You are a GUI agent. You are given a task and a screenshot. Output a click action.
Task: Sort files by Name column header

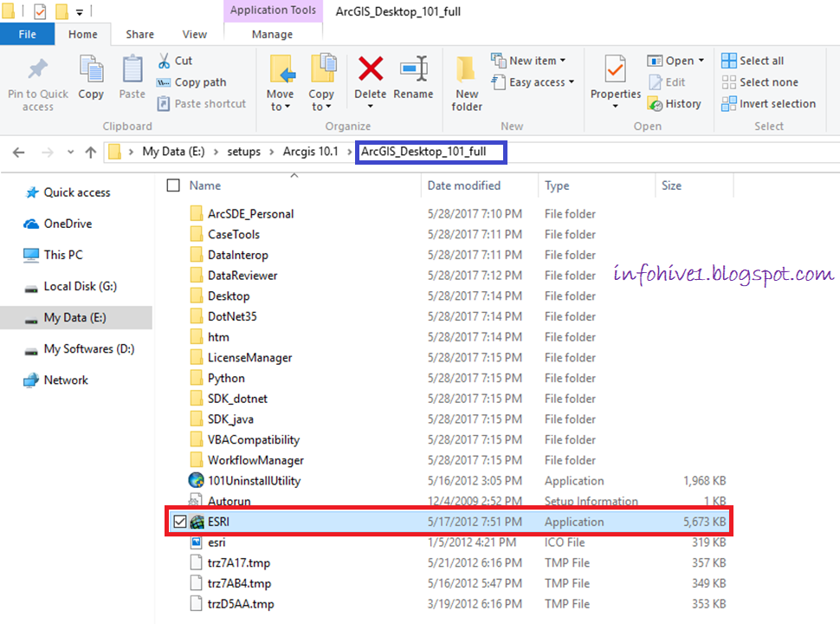click(205, 185)
